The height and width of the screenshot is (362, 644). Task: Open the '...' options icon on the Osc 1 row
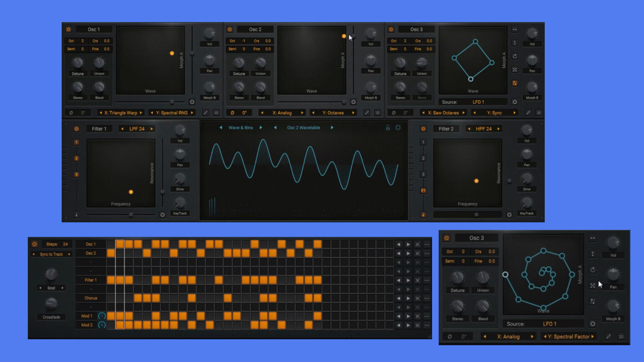[426, 244]
